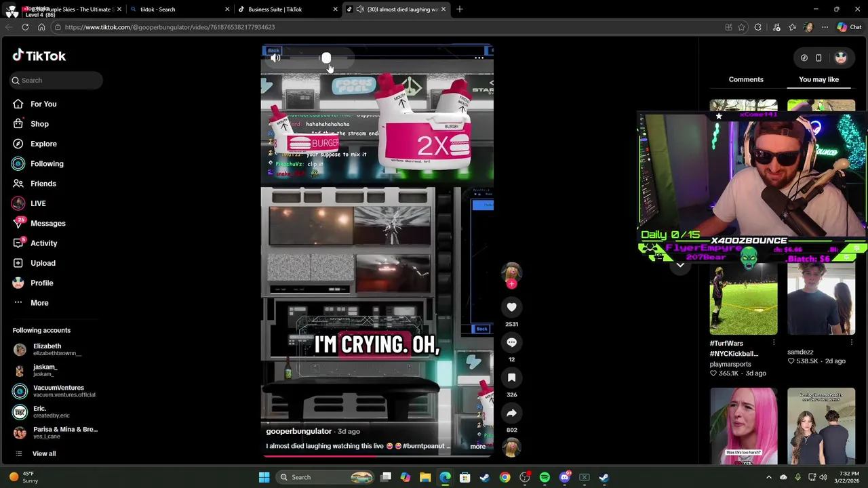Screen dimensions: 868x488
Task: Open Parisa & Mina & Bre... account
Action: pos(56,432)
